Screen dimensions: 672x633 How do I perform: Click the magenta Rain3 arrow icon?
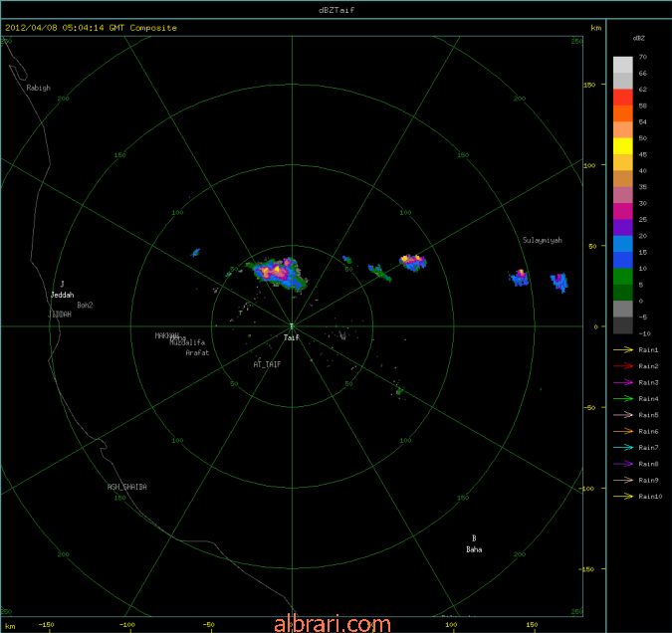623,382
